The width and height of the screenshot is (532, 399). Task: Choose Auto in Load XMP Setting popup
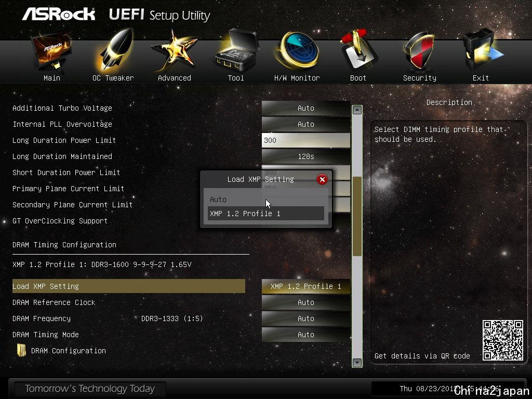265,199
